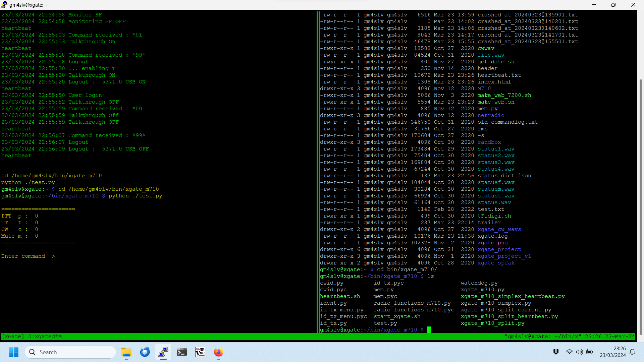Open Windows Terminal from the taskbar

181,352
